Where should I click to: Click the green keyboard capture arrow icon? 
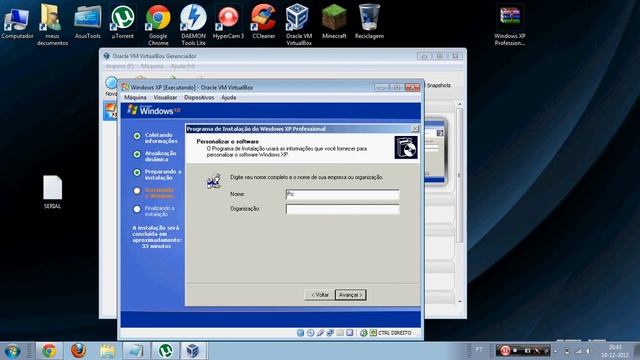pyautogui.click(x=373, y=333)
